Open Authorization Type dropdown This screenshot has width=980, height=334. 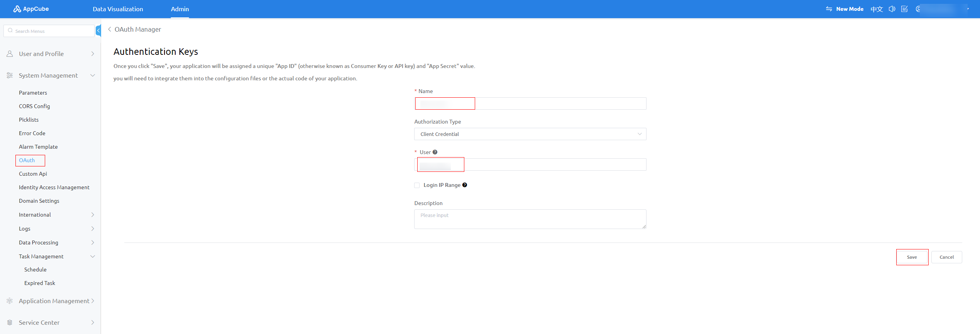point(530,134)
